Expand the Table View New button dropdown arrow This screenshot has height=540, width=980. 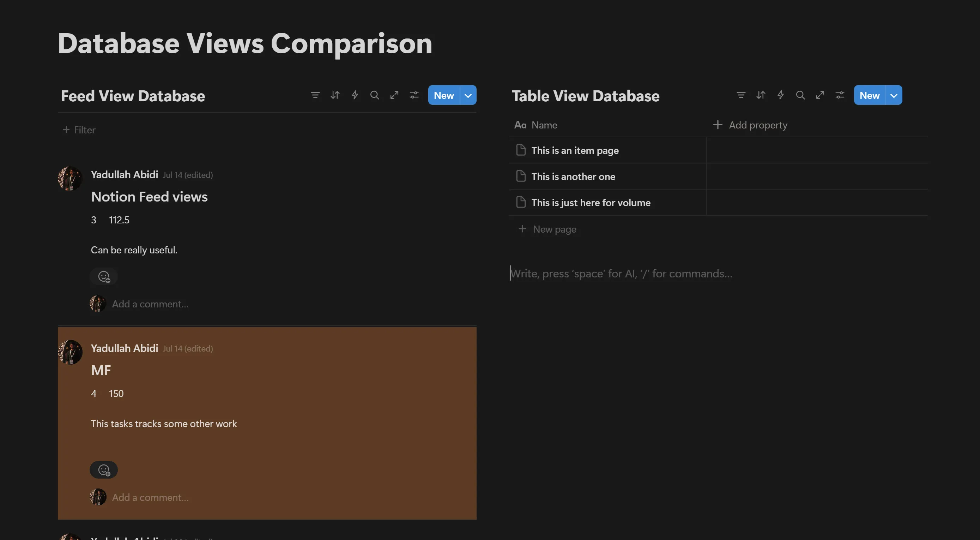pos(894,95)
